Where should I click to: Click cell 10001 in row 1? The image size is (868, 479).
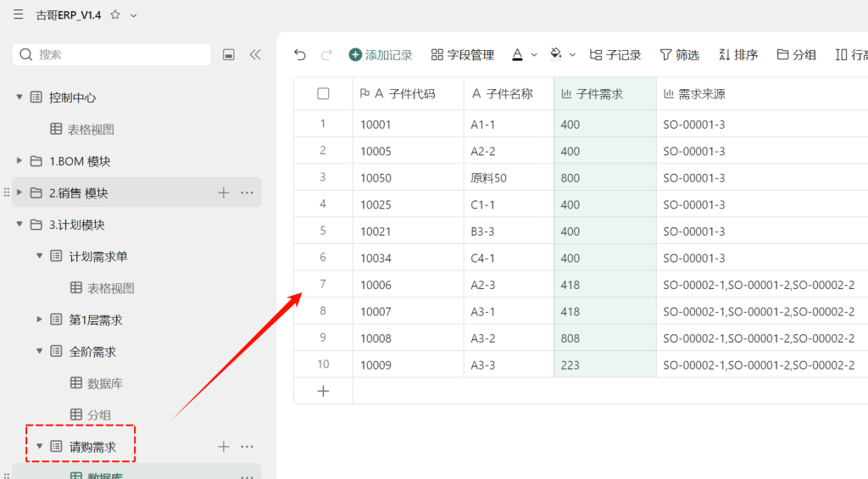pyautogui.click(x=409, y=124)
